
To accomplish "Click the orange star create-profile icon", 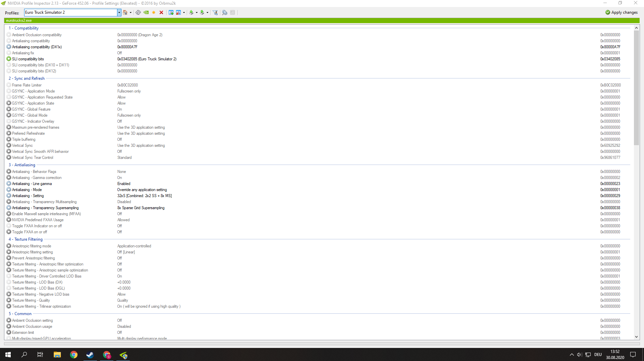I will pos(154,12).
